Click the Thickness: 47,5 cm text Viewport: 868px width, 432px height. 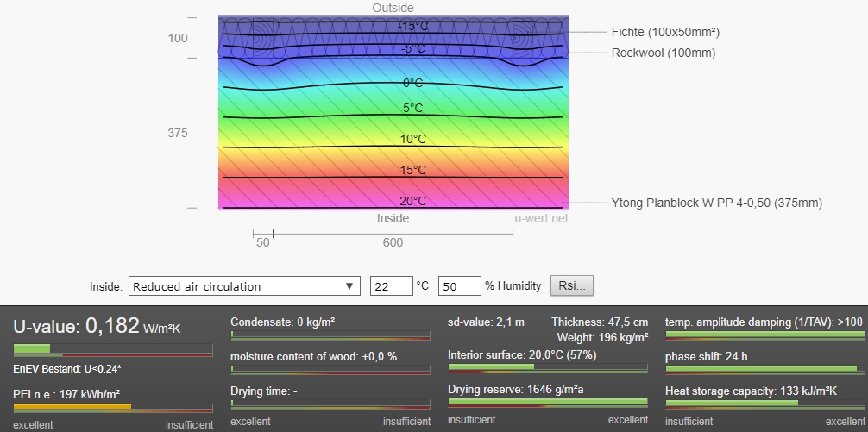tap(600, 322)
